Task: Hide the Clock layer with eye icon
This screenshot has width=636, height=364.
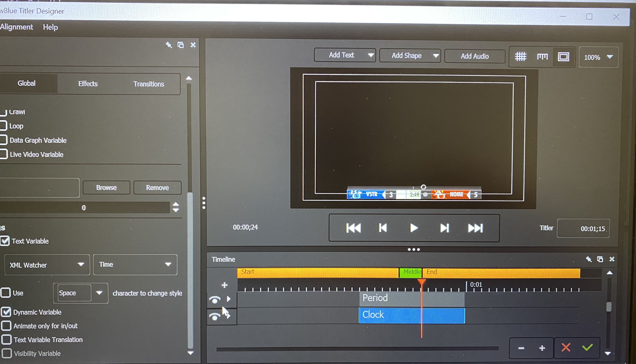Action: tap(215, 317)
